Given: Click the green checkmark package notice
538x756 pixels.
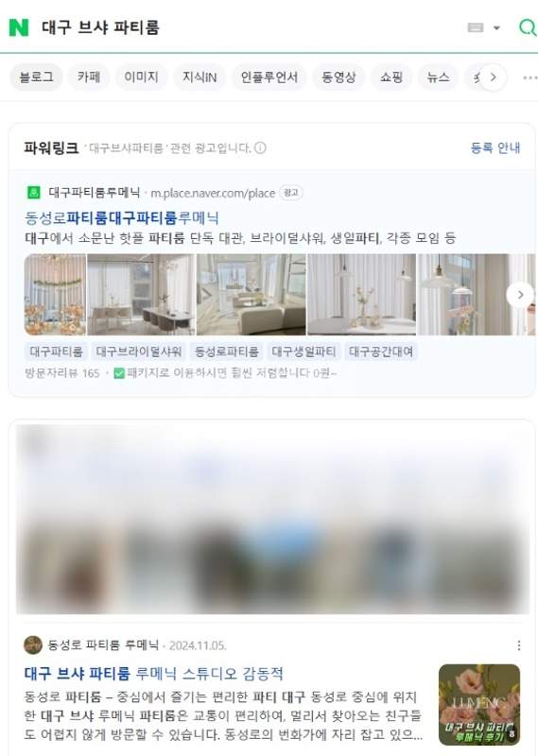Looking at the screenshot, I should coord(225,373).
